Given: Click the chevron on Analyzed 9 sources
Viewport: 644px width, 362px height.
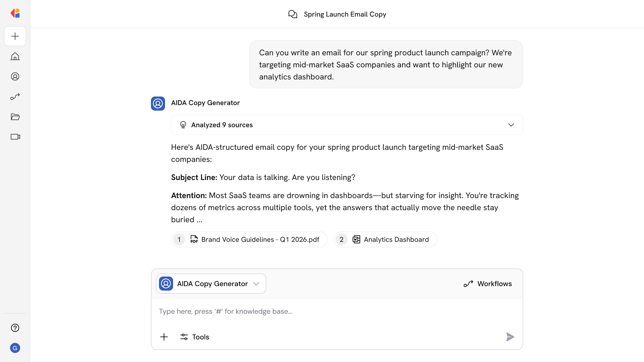Looking at the screenshot, I should tap(511, 125).
